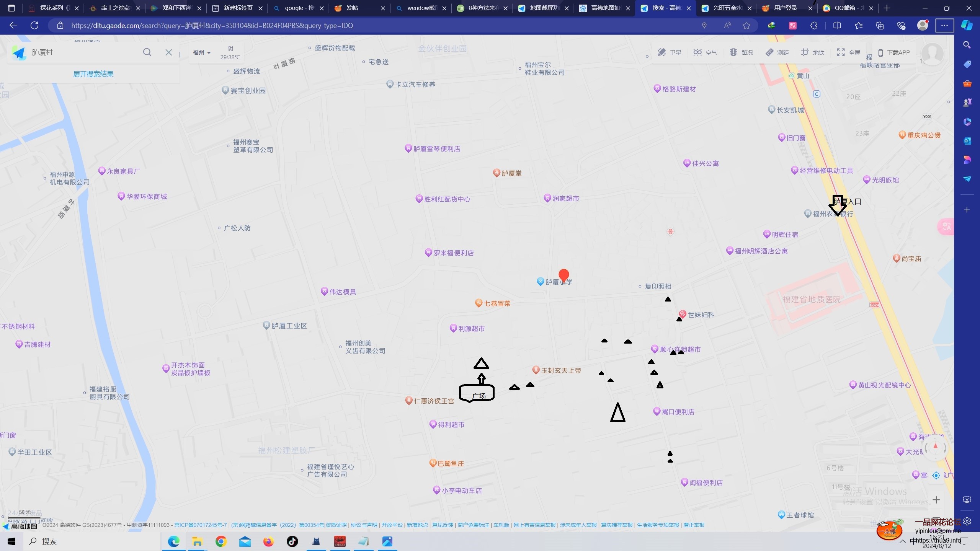The image size is (980, 551).
Task: Open Chrome from the Windows taskbar
Action: (x=221, y=541)
